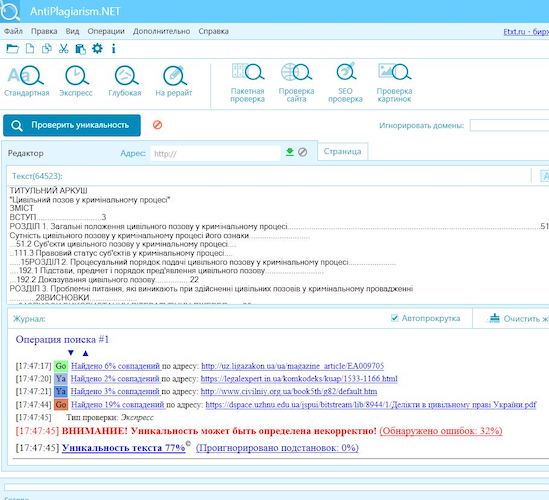
Task: Open the Дополнительно menu
Action: click(x=161, y=31)
